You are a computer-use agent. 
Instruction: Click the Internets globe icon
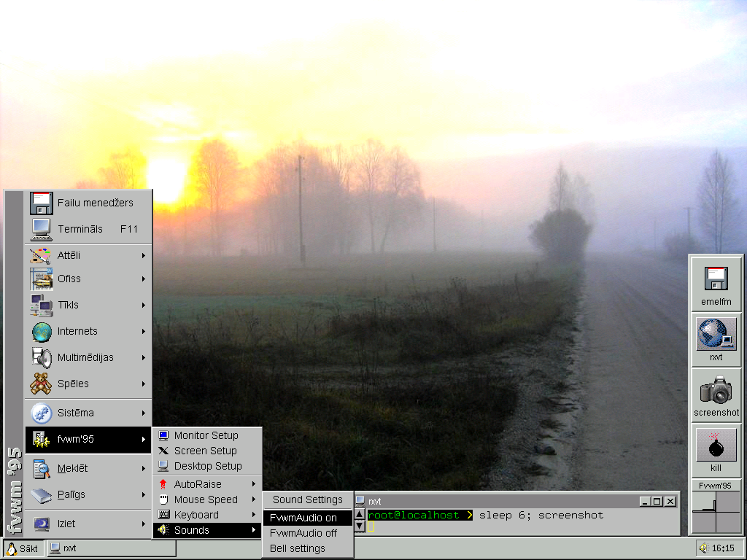pos(42,332)
